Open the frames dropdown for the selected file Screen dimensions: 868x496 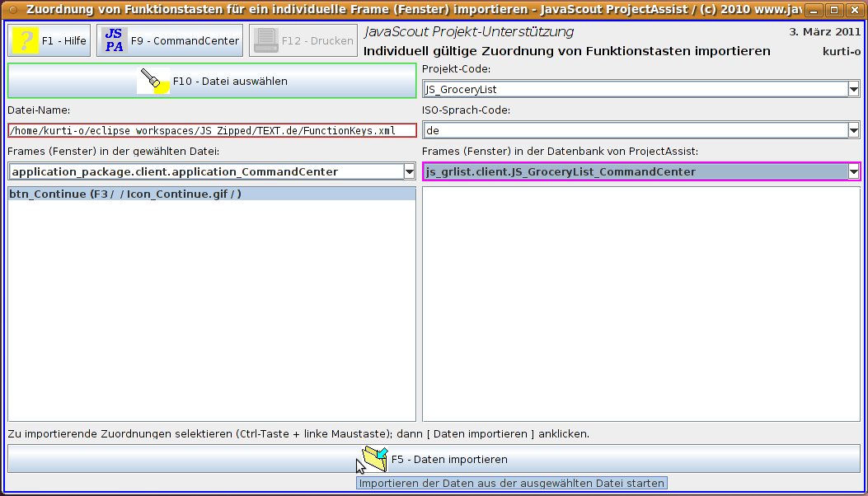(x=409, y=171)
